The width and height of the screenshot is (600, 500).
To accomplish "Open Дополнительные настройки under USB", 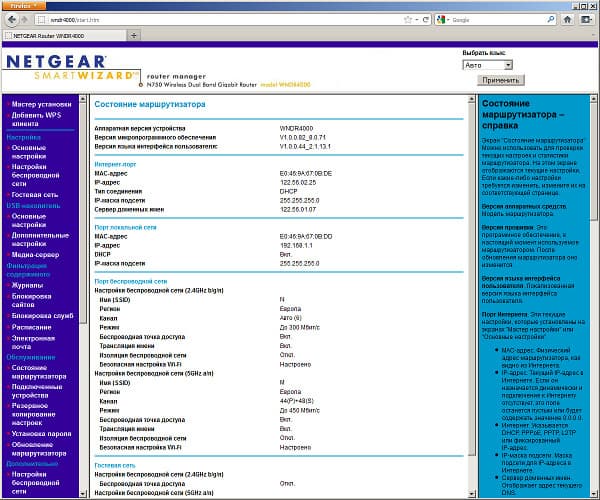I will (x=40, y=239).
